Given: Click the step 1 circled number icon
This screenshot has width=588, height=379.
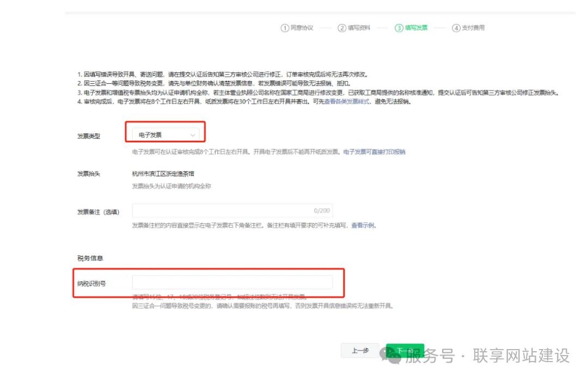Looking at the screenshot, I should pos(285,28).
